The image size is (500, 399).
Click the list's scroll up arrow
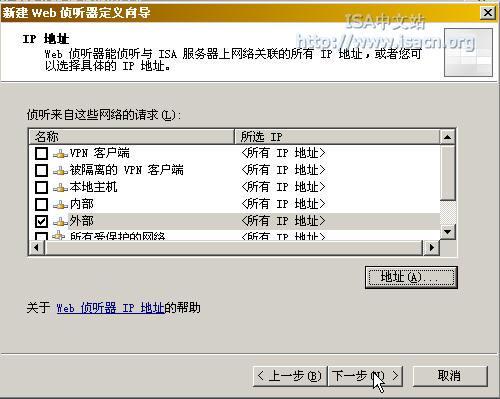tap(448, 137)
